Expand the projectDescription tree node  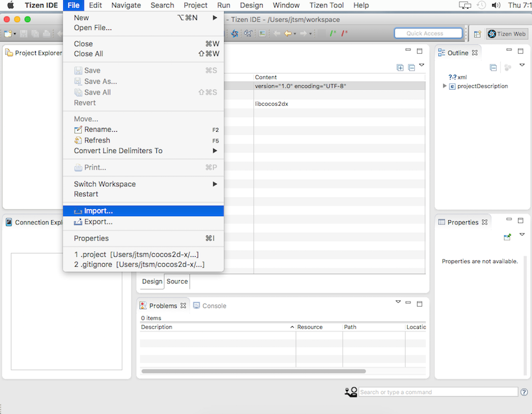pyautogui.click(x=445, y=86)
